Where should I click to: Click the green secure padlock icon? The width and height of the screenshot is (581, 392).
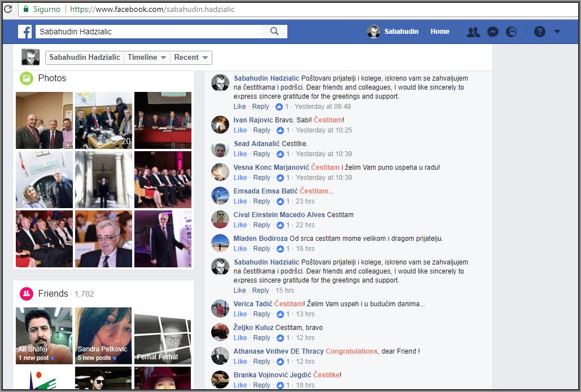pyautogui.click(x=25, y=9)
